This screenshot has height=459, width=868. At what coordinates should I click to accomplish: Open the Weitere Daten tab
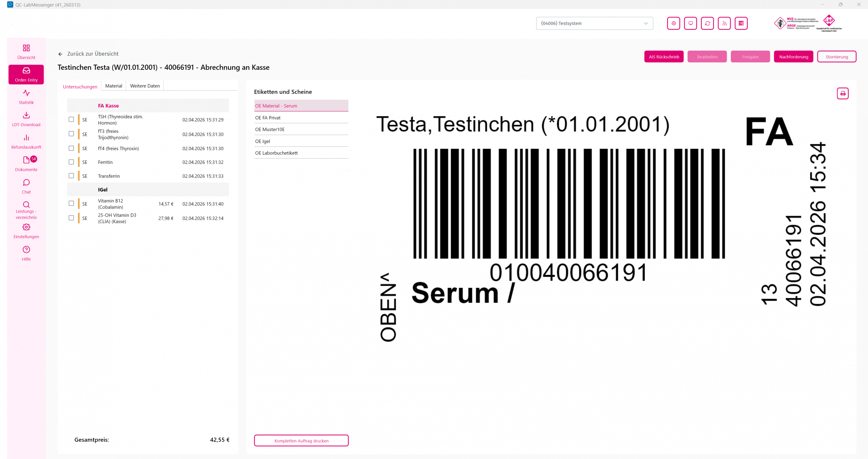(145, 86)
